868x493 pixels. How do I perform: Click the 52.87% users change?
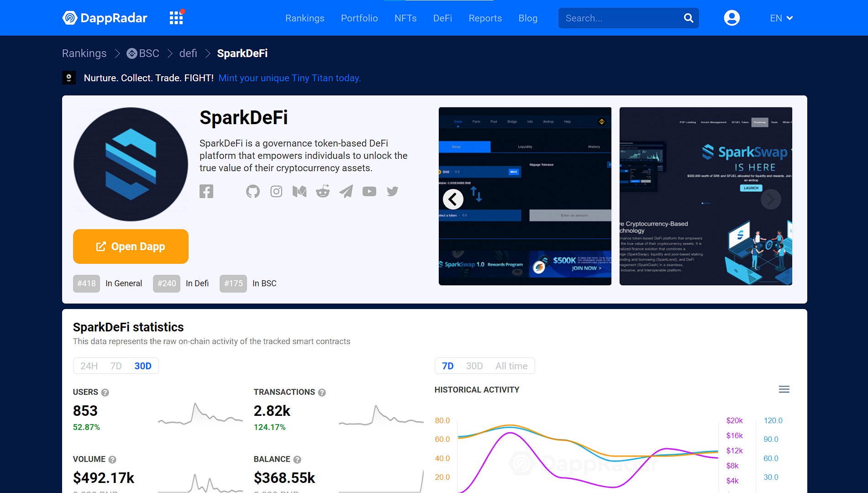coord(86,427)
